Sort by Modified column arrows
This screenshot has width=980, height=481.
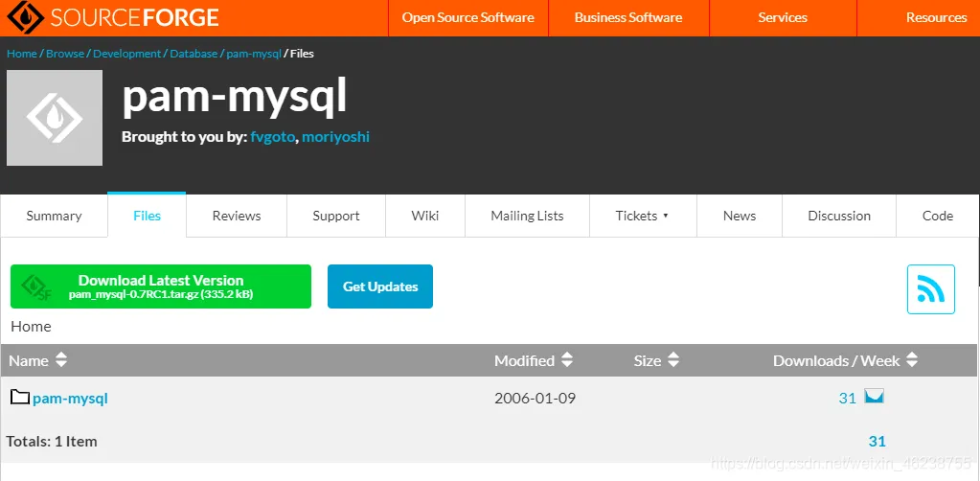[566, 360]
